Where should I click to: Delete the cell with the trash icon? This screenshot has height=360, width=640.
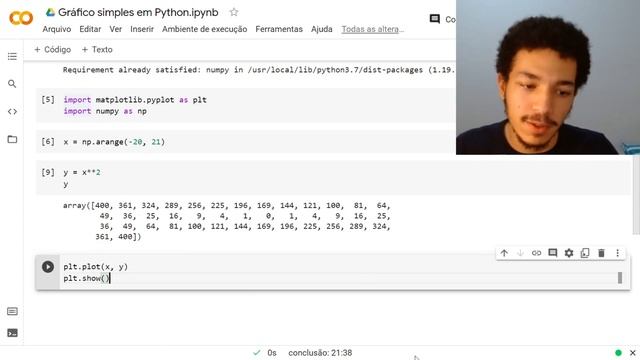click(601, 253)
